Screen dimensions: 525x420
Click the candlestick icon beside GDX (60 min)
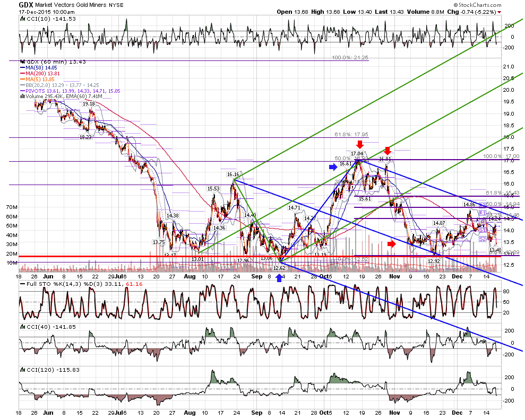(x=22, y=62)
